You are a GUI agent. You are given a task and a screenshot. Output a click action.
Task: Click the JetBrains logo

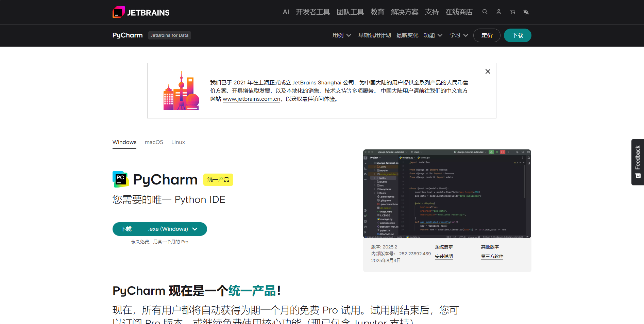(x=141, y=12)
